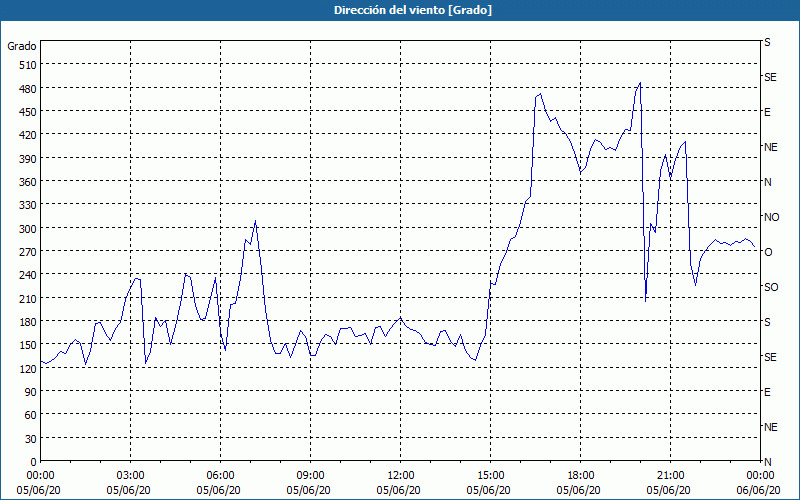
Task: Click the chart title 'Dirección del viento [Grado]'
Action: coord(399,10)
